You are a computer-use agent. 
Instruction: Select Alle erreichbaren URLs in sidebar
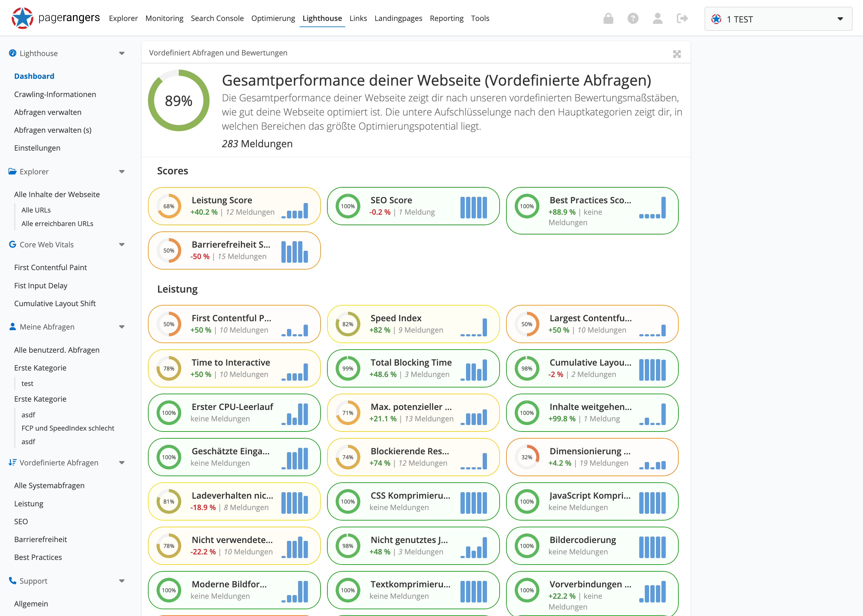click(57, 223)
